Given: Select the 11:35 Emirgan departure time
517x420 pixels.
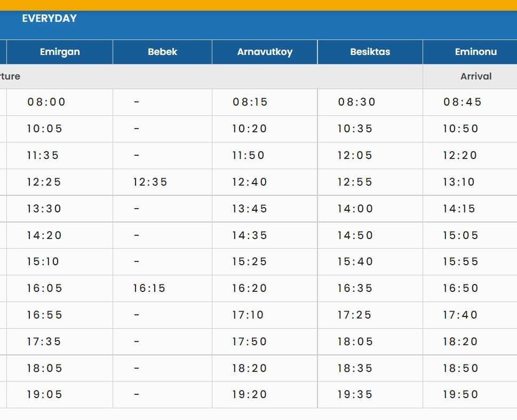Looking at the screenshot, I should [x=43, y=155].
